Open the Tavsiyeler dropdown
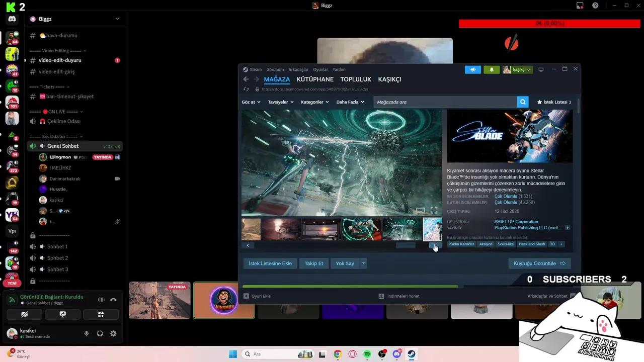Viewport: 644px width, 362px height. pos(281,102)
